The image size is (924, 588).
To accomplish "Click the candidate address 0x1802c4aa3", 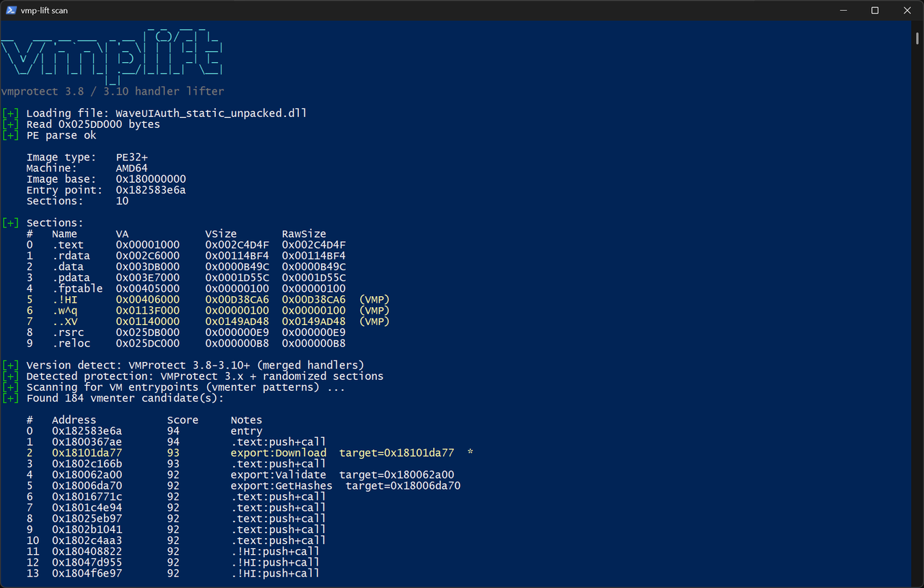I will coord(87,540).
